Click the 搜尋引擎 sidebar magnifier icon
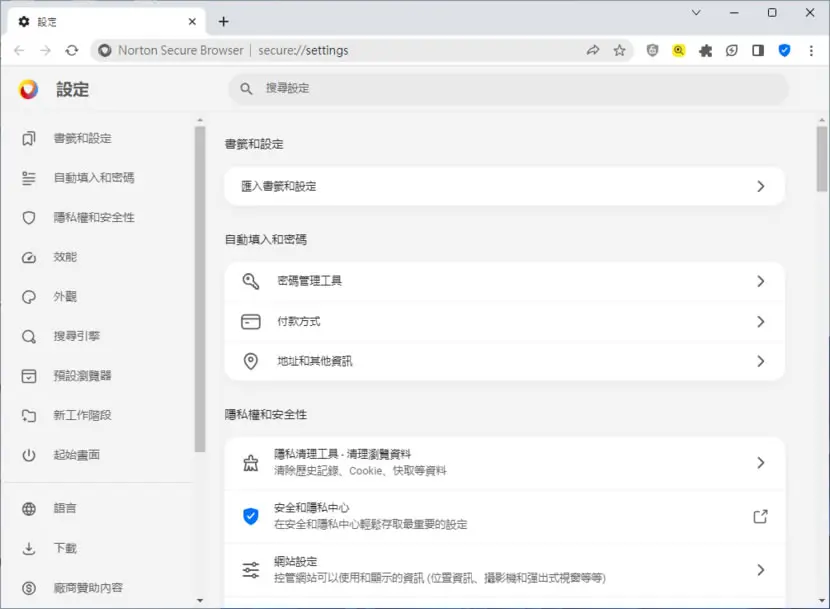 29,336
